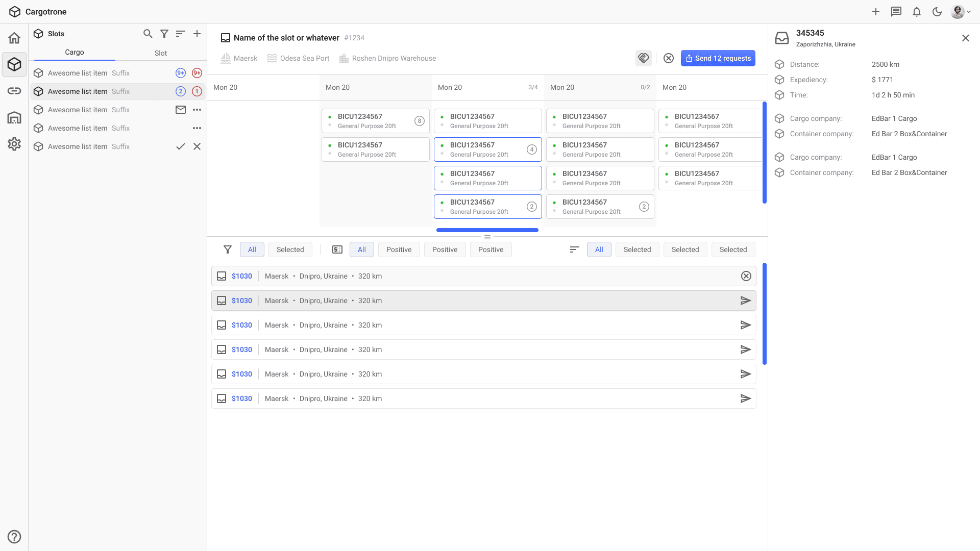The width and height of the screenshot is (980, 551).
Task: Toggle the Selected filter next to funnel
Action: pyautogui.click(x=290, y=249)
